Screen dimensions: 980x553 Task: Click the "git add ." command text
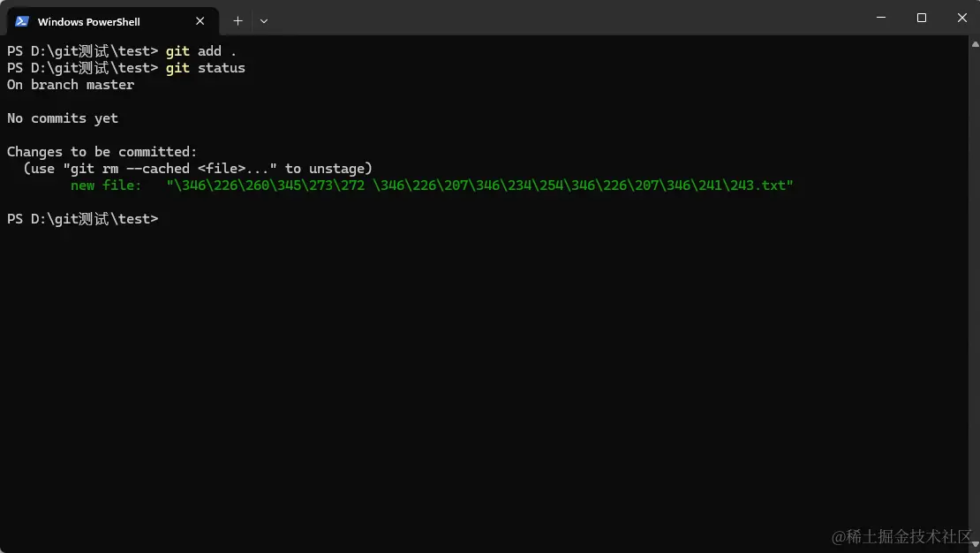[200, 51]
